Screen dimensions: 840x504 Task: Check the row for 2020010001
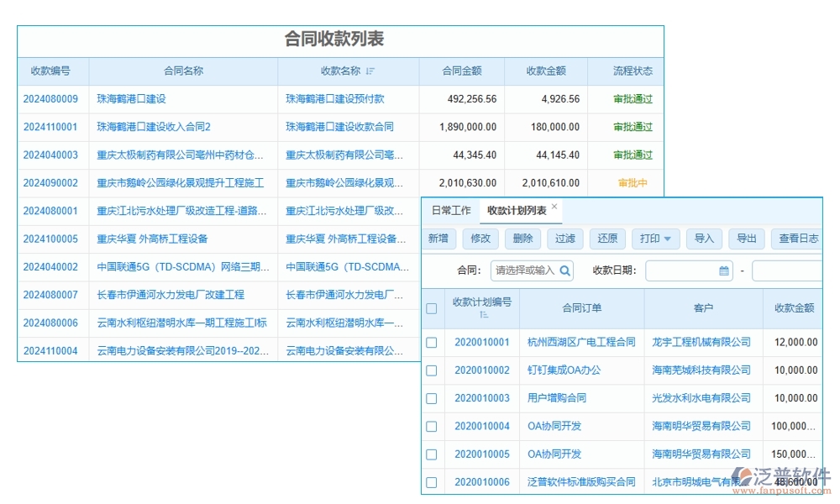(x=432, y=343)
